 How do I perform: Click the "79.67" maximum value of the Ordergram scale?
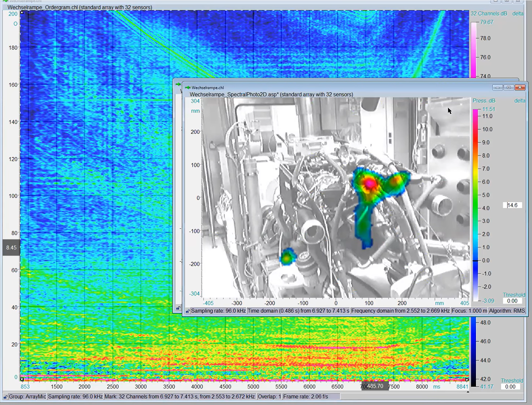tap(487, 22)
